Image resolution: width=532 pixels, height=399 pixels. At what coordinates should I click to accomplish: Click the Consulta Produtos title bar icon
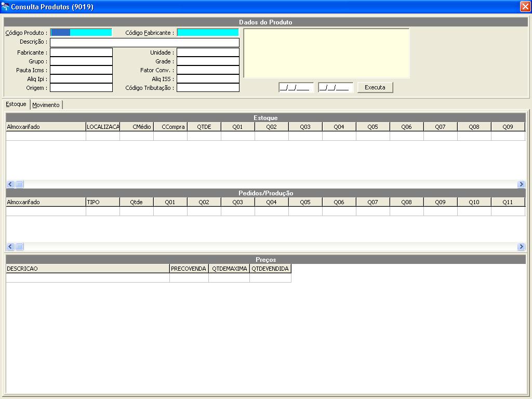pos(5,6)
